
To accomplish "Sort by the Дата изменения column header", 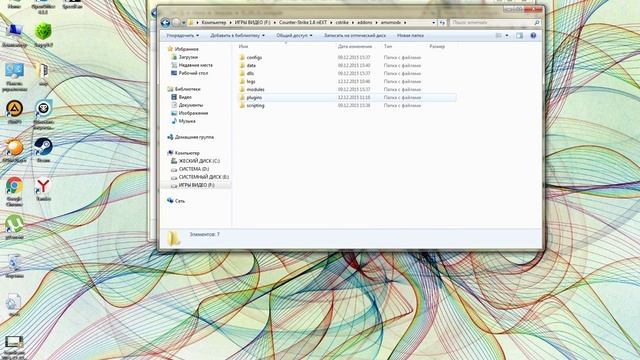I will pyautogui.click(x=355, y=47).
